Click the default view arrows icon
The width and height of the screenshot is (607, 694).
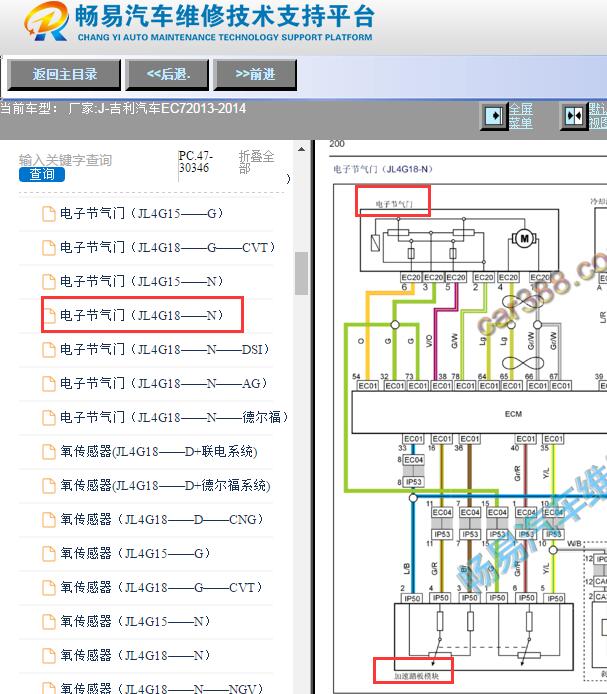(x=574, y=116)
